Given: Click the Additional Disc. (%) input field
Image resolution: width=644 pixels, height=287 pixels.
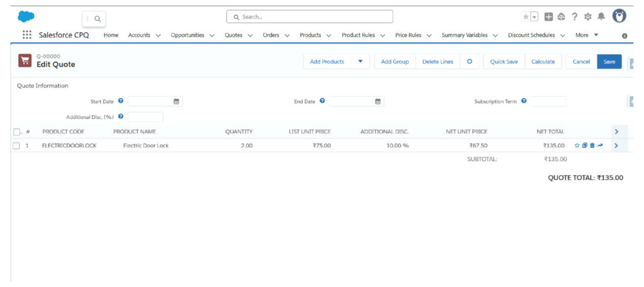Looking at the screenshot, I should click(x=145, y=117).
